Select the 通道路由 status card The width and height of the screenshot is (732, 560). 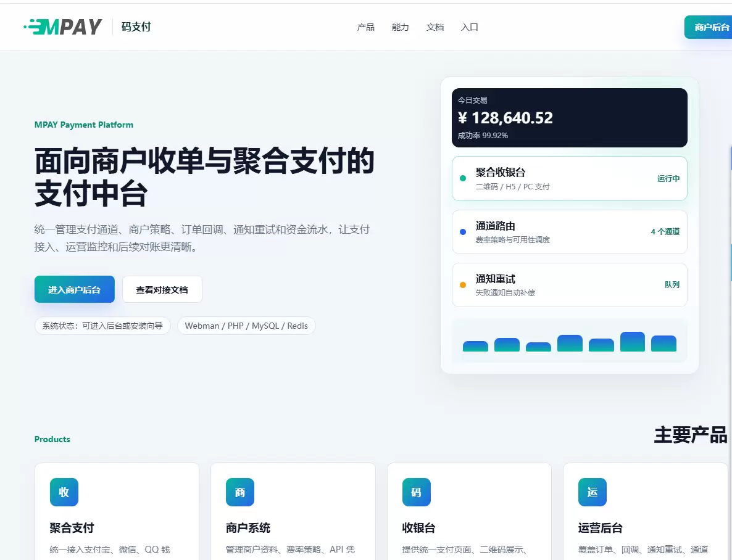pyautogui.click(x=570, y=232)
